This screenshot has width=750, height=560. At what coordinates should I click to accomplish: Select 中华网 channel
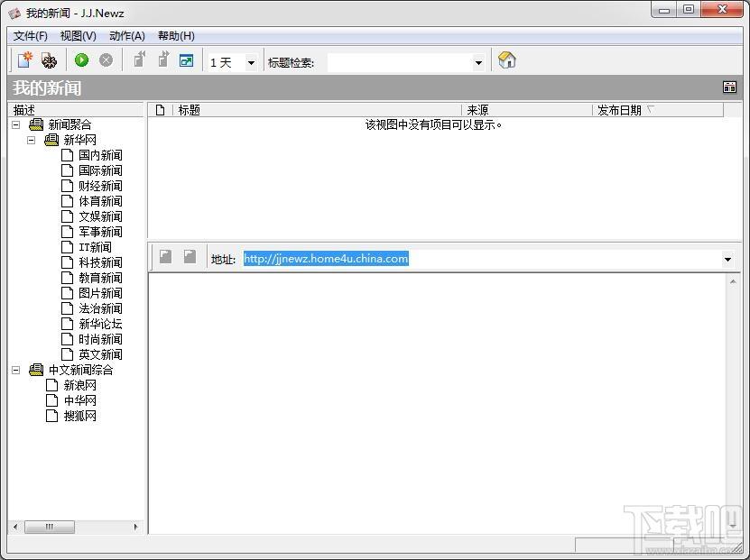pyautogui.click(x=80, y=400)
